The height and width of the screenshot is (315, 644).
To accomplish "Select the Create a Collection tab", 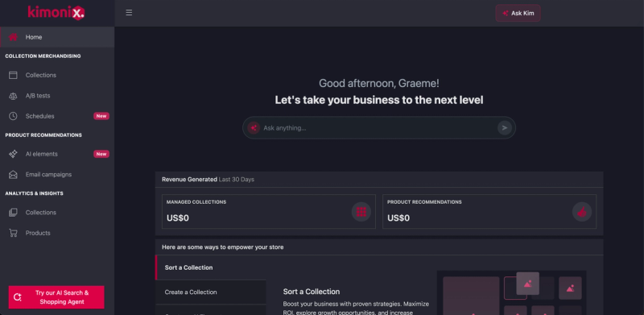I will [211, 292].
